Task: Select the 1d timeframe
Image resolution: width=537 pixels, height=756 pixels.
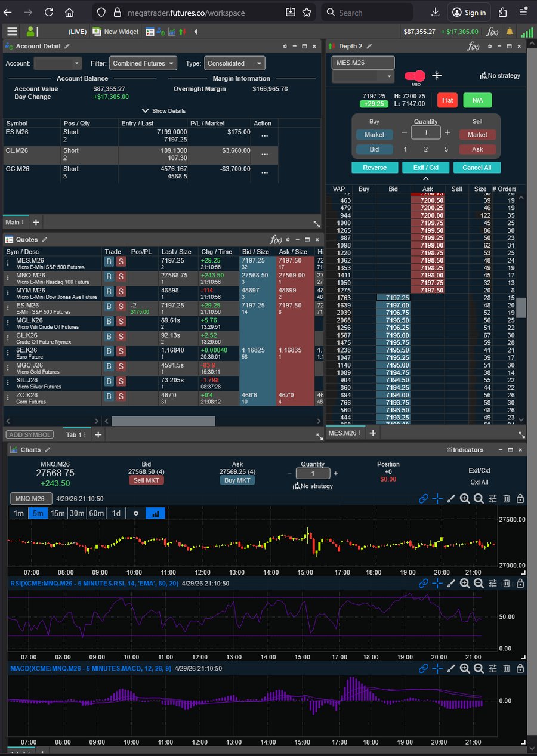Action: pyautogui.click(x=116, y=513)
